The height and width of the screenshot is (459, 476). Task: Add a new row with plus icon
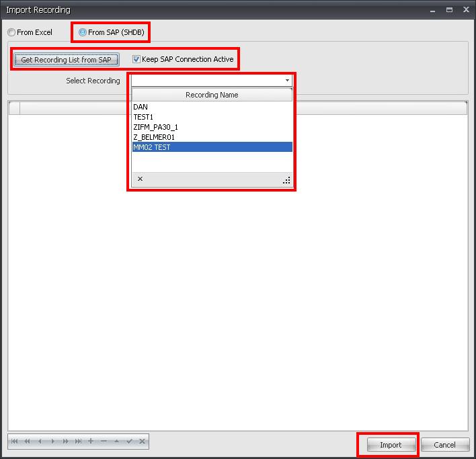coord(91,442)
